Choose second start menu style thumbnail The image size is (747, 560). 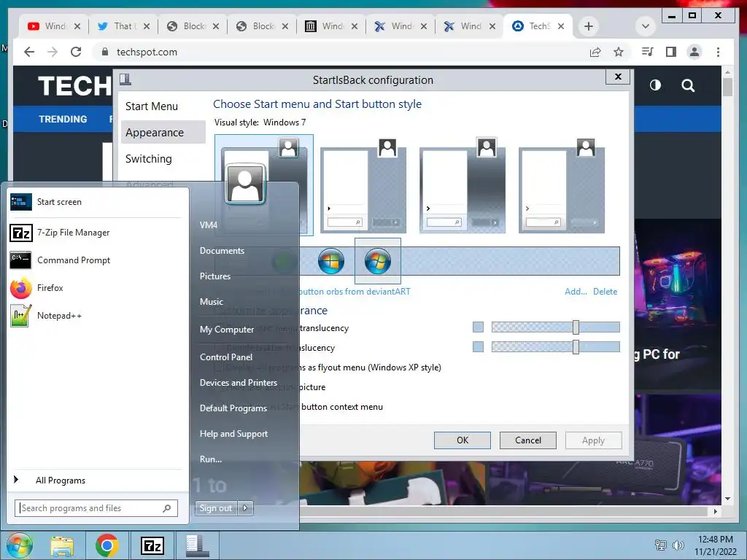point(363,186)
